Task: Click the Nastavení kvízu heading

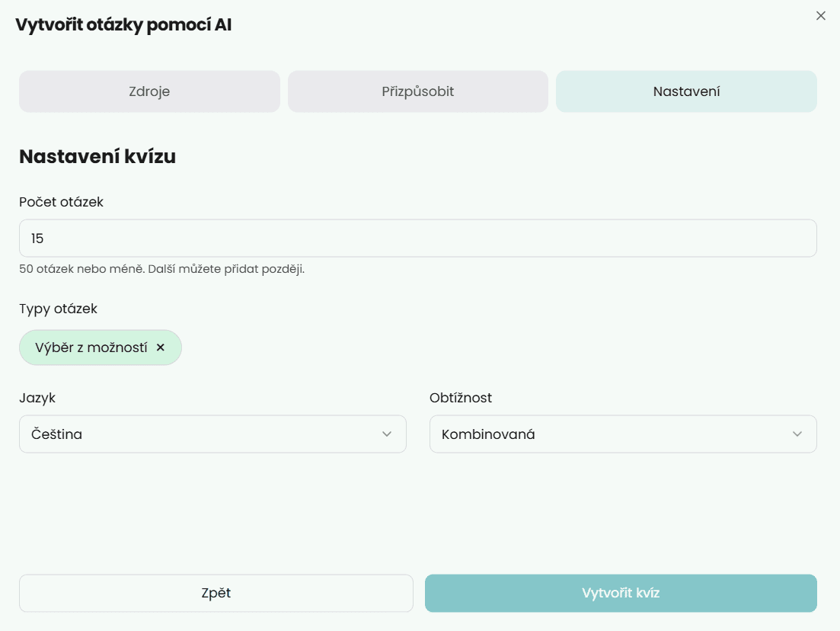Action: pyautogui.click(x=97, y=157)
